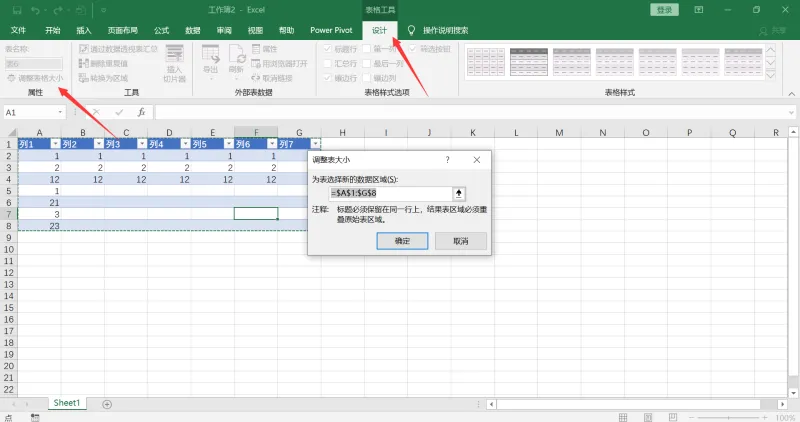Toggle the 最后一列 last column checkbox
This screenshot has width=800, height=422.
(x=366, y=63)
